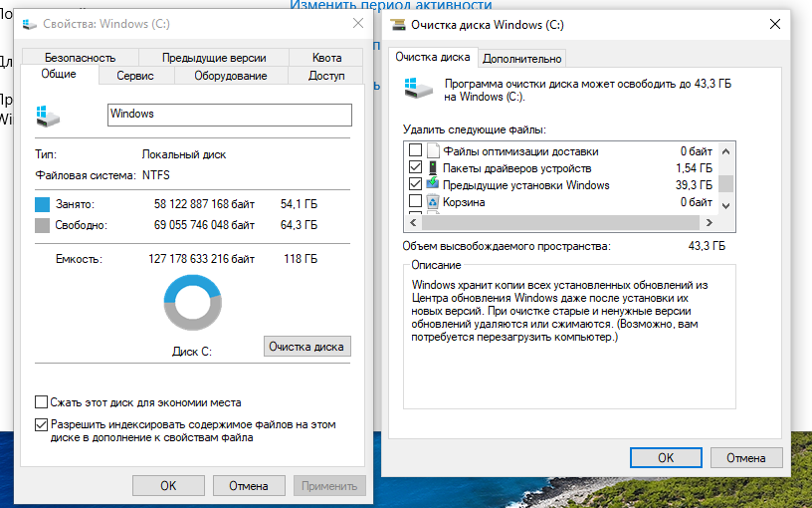Open the Предыдущие версии tab

[x=214, y=58]
